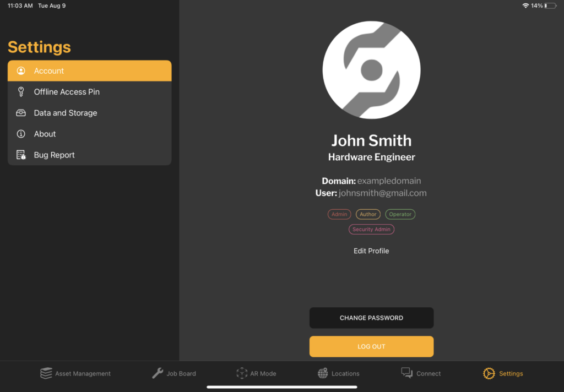564x392 pixels.
Task: Select Account in the Settings list
Action: [x=90, y=71]
